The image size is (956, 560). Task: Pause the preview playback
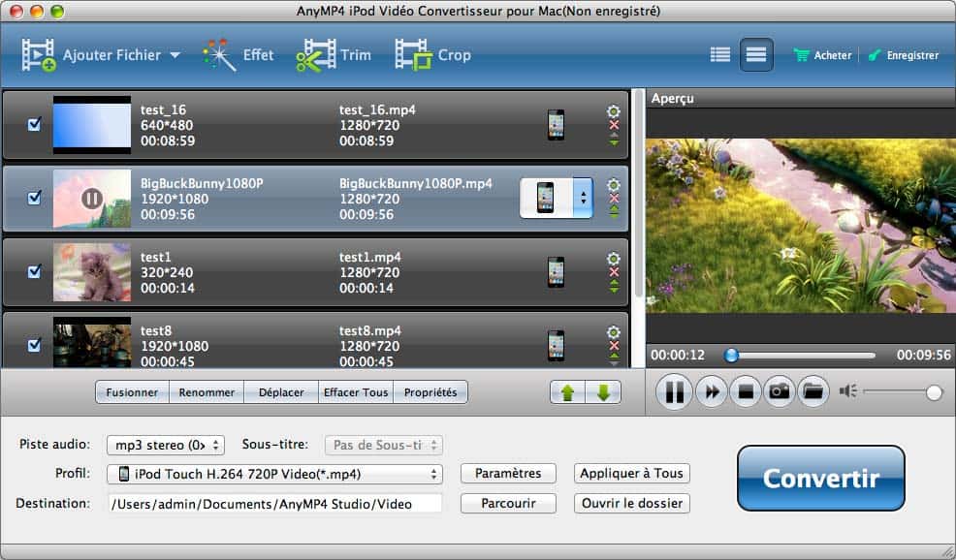point(674,391)
